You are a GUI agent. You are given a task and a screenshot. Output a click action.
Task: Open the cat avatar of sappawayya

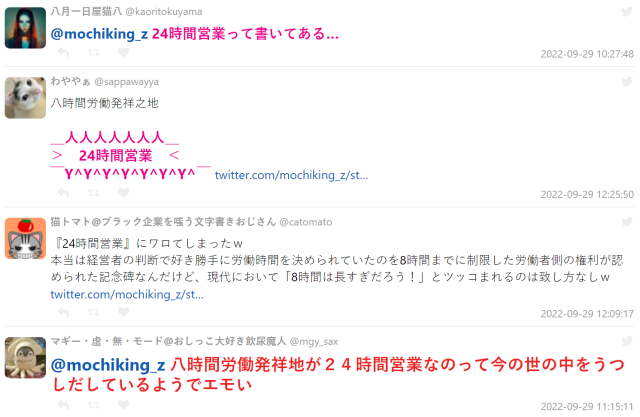pos(25,98)
